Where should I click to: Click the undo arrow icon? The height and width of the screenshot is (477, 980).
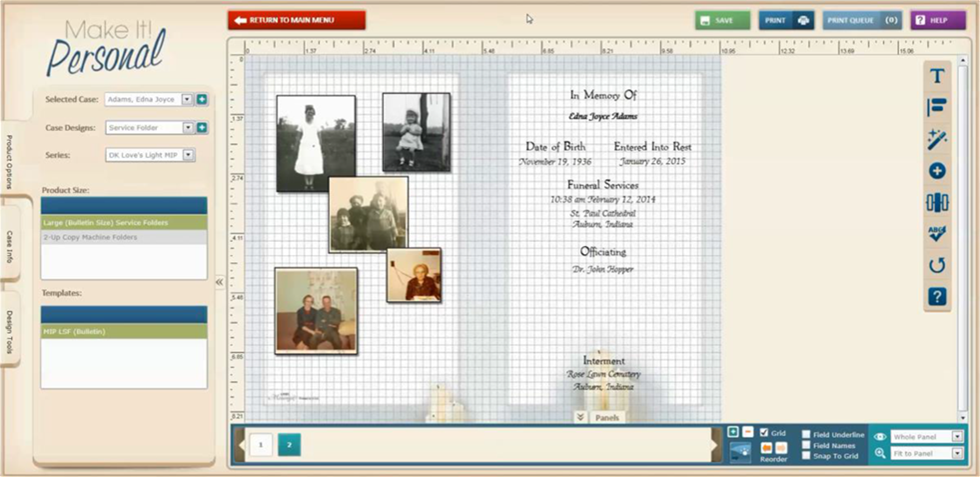point(936,265)
